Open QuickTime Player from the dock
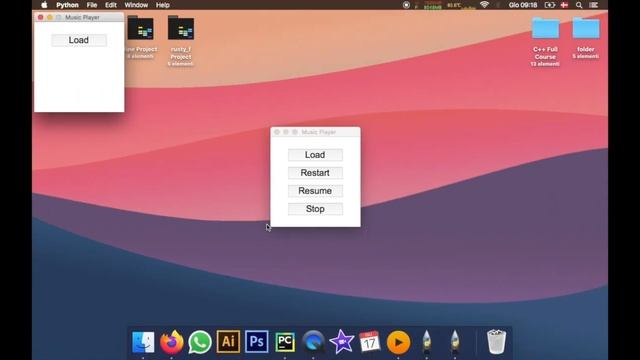Image resolution: width=640 pixels, height=360 pixels. [313, 342]
